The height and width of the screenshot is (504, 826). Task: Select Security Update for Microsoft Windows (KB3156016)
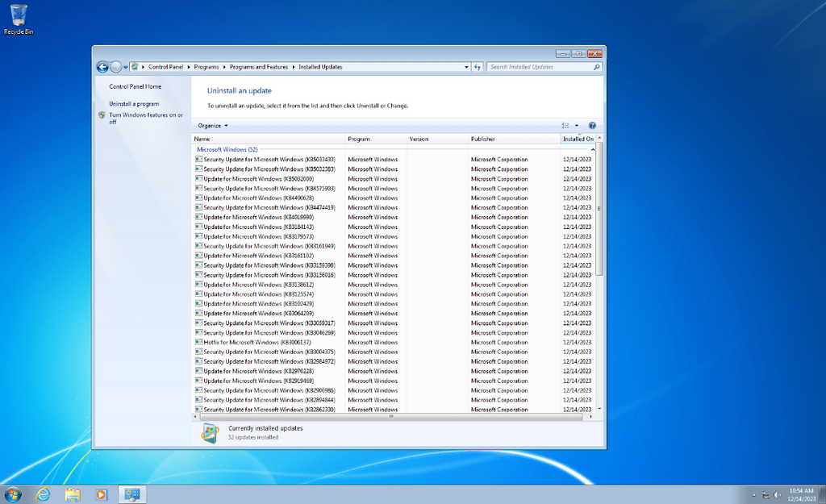tap(269, 275)
